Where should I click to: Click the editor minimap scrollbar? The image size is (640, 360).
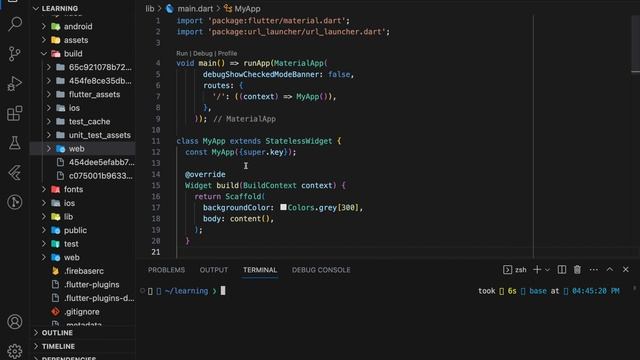(635, 44)
